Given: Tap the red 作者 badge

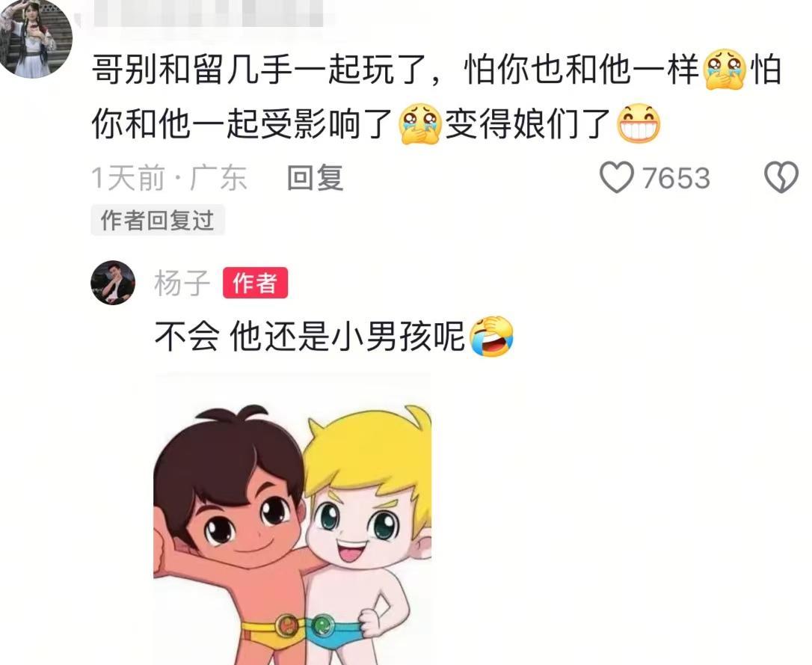Looking at the screenshot, I should point(255,283).
